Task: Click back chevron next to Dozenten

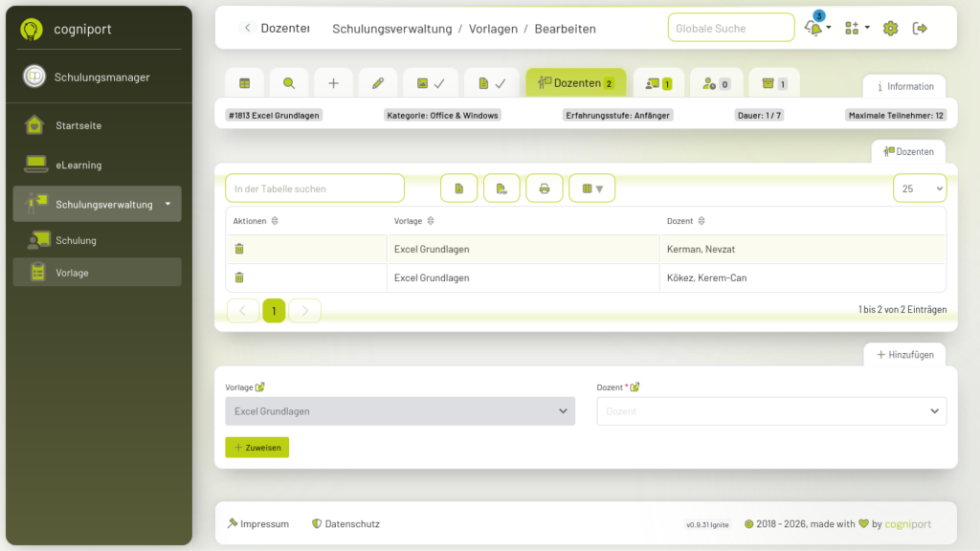Action: [248, 28]
